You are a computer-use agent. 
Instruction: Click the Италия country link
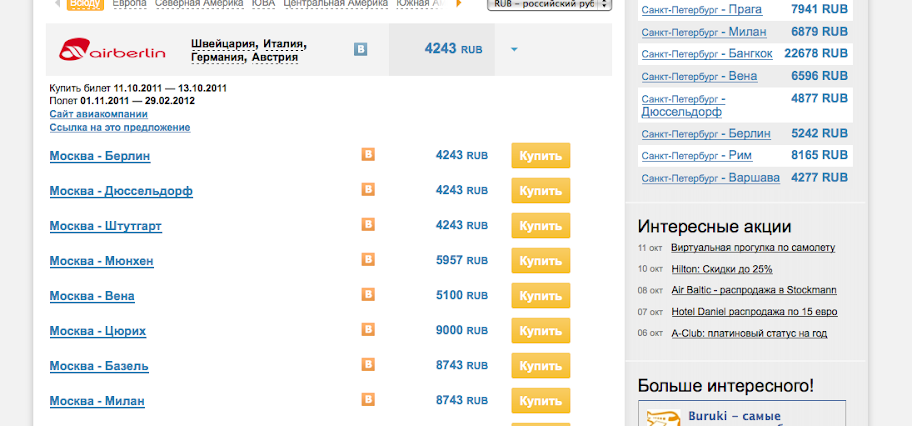(x=284, y=44)
